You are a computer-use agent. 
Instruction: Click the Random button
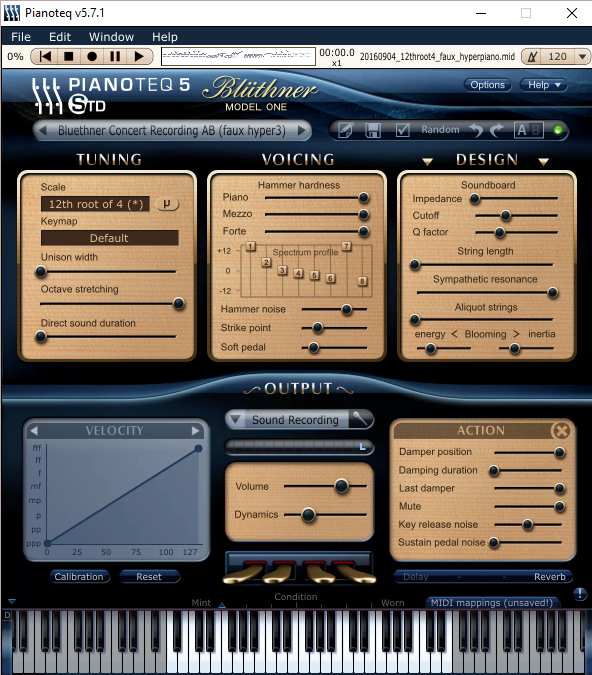440,130
